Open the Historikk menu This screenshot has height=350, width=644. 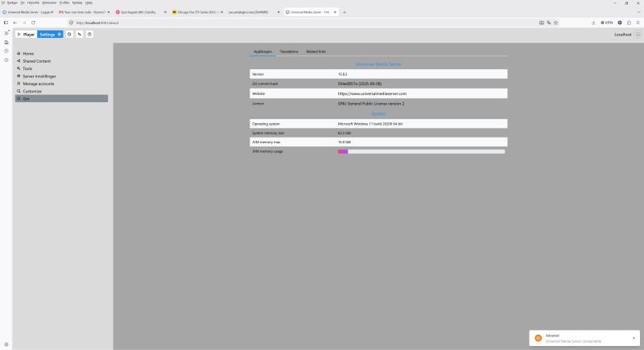click(33, 3)
